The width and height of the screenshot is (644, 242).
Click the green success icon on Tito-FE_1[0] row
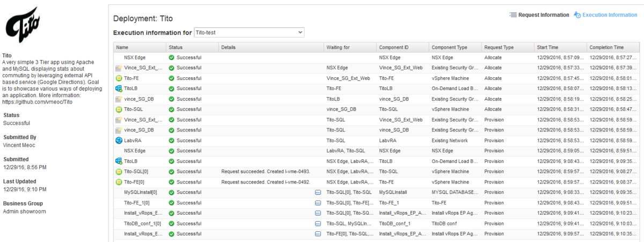[x=172, y=203]
